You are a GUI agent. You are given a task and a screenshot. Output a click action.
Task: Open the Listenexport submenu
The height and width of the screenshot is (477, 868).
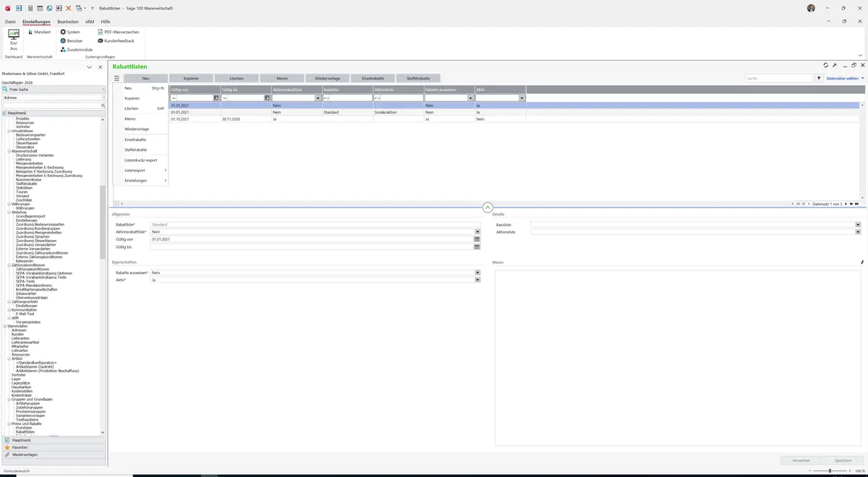coord(141,170)
